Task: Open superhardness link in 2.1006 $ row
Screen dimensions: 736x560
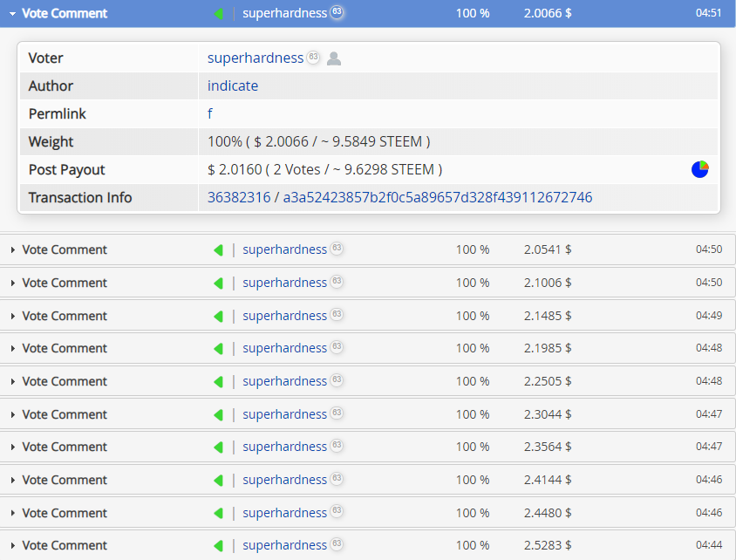Action: [284, 283]
